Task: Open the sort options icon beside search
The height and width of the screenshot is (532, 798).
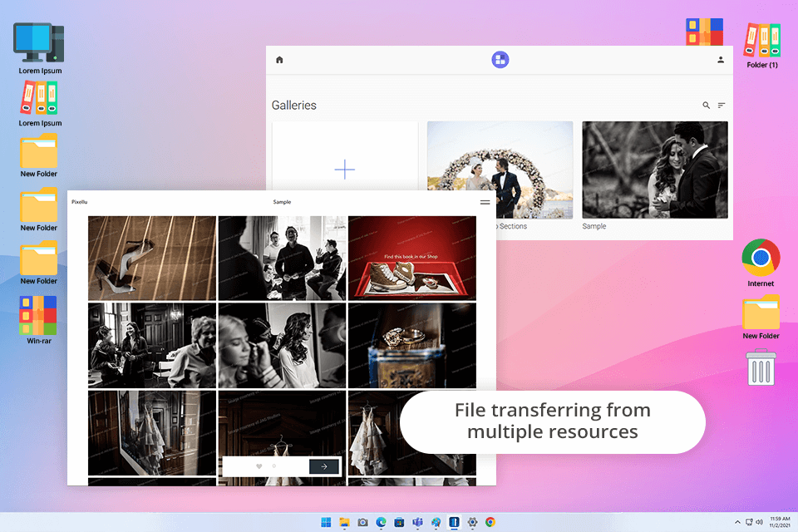Action: (x=722, y=106)
